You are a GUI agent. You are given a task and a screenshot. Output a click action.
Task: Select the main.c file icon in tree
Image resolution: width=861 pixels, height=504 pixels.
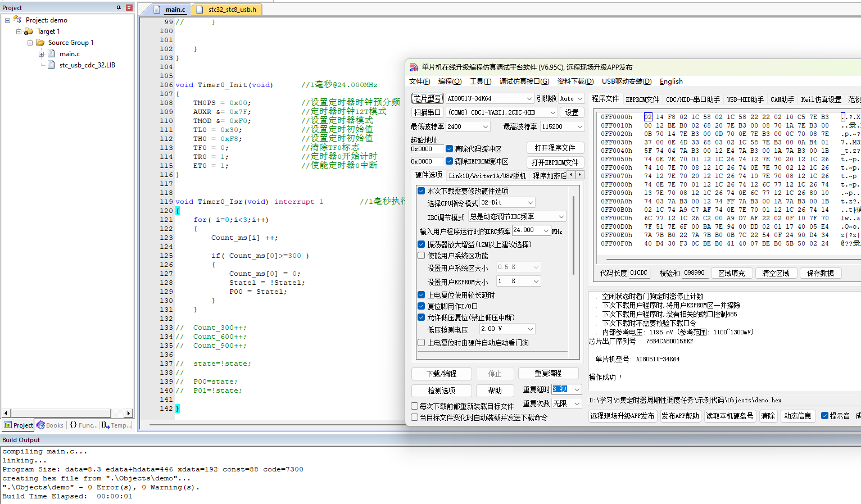point(51,53)
